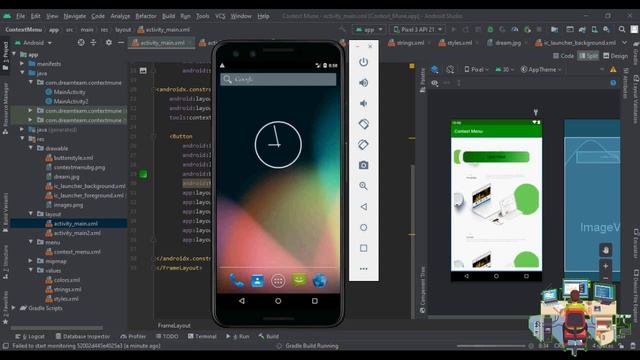This screenshot has height=360, width=640.
Task: Take emulator screenshot with camera icon
Action: point(363,165)
